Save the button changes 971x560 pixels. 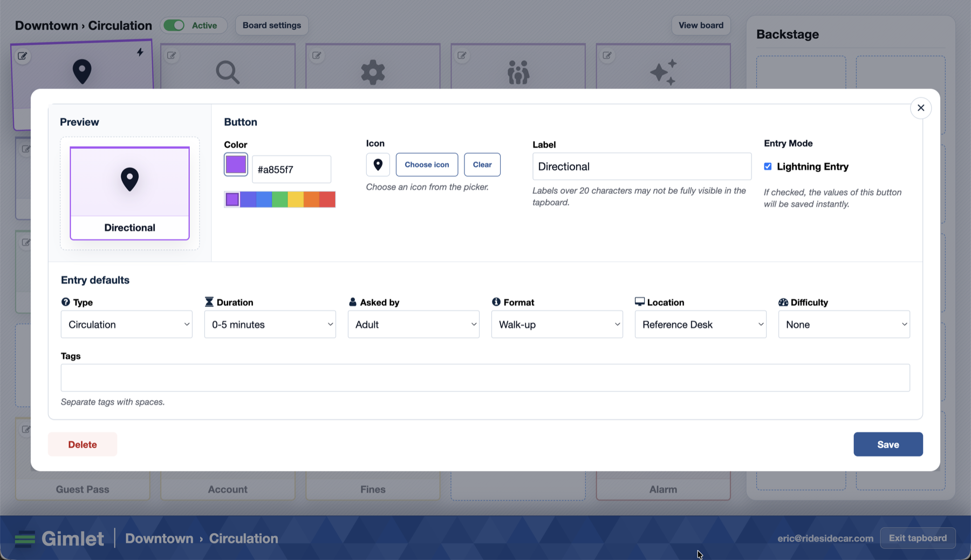coord(888,444)
